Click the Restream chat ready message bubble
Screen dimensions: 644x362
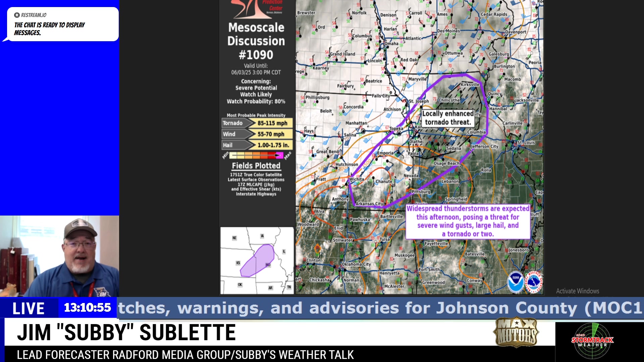click(x=63, y=24)
